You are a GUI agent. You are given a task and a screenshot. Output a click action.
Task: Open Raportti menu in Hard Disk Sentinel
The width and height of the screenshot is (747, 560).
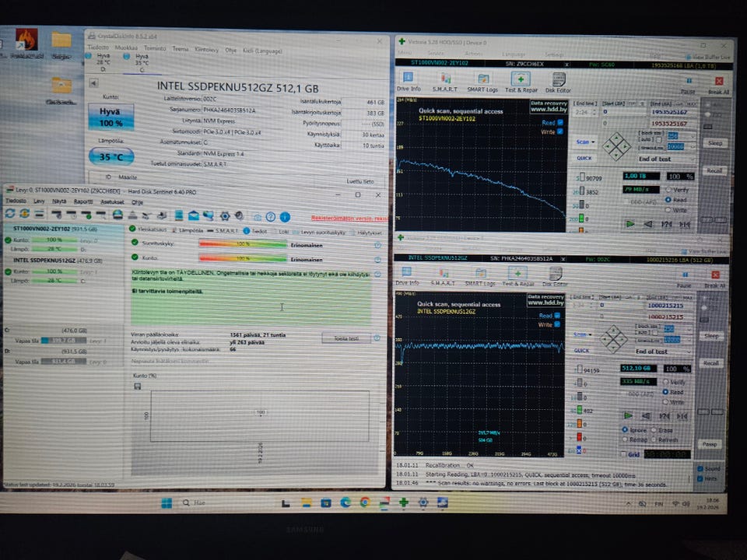tap(83, 202)
